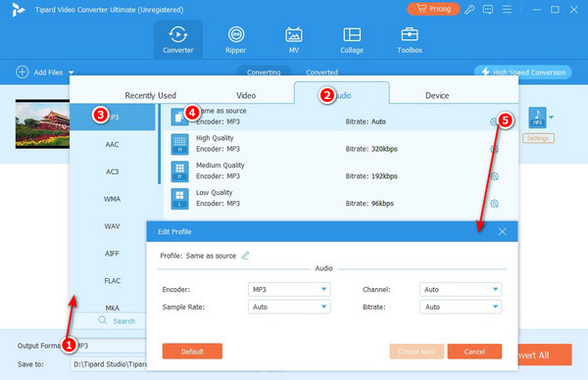Open the Channel dropdown
Screen dimensions: 588x380
[x=461, y=289]
